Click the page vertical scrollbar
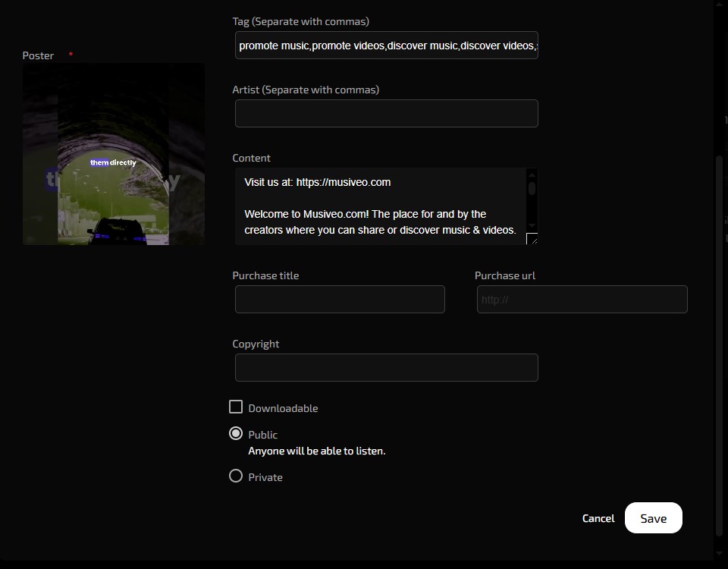 click(x=720, y=346)
